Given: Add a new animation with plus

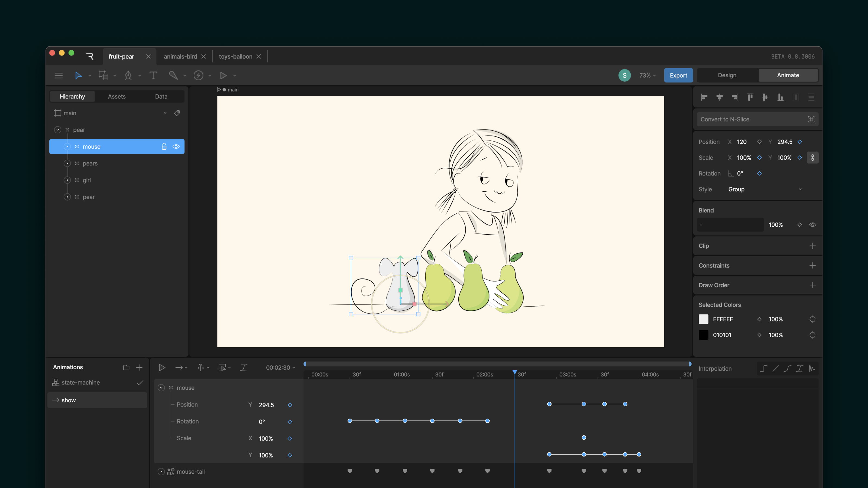Looking at the screenshot, I should click(x=139, y=367).
